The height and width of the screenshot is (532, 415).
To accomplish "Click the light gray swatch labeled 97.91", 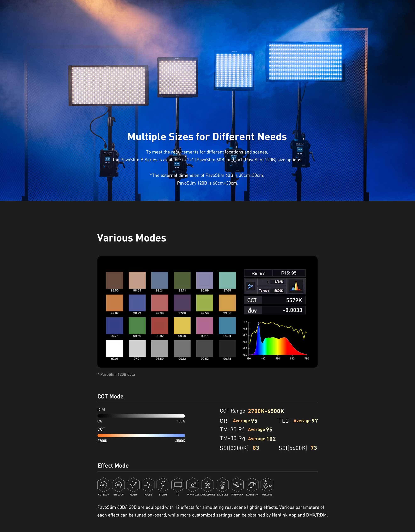I will point(137,348).
